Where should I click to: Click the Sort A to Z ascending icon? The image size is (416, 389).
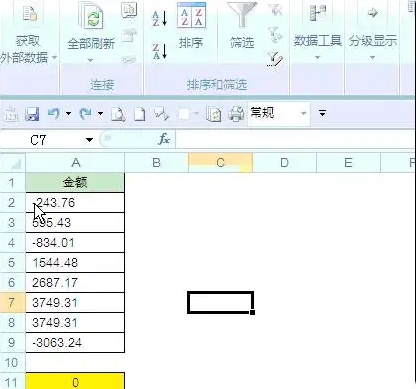160,18
